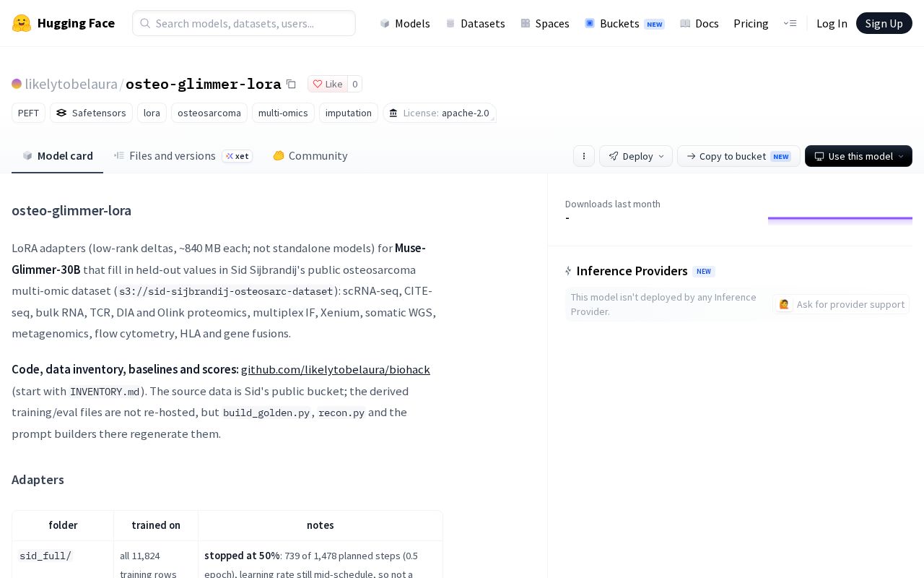This screenshot has height=578, width=924.
Task: Select the PEFT tag
Action: (x=29, y=113)
